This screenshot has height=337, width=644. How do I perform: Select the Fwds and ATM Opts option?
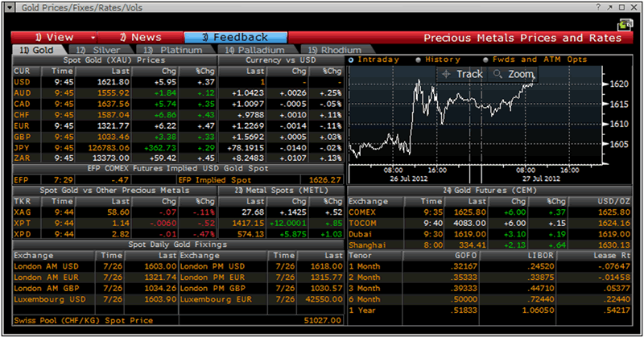(x=485, y=60)
